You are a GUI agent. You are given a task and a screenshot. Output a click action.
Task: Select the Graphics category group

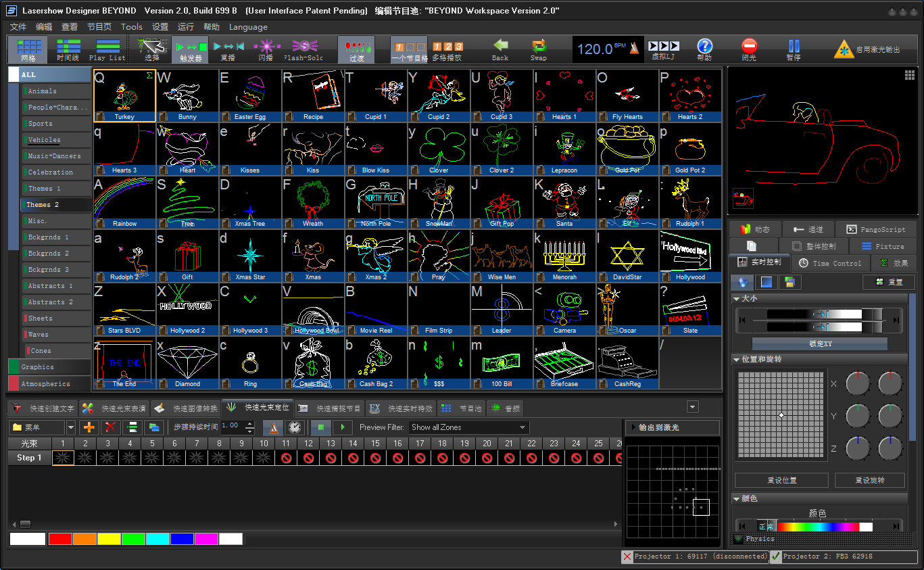click(x=49, y=367)
